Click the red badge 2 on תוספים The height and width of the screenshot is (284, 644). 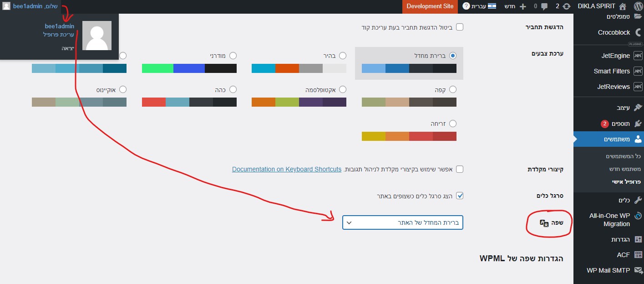(604, 124)
